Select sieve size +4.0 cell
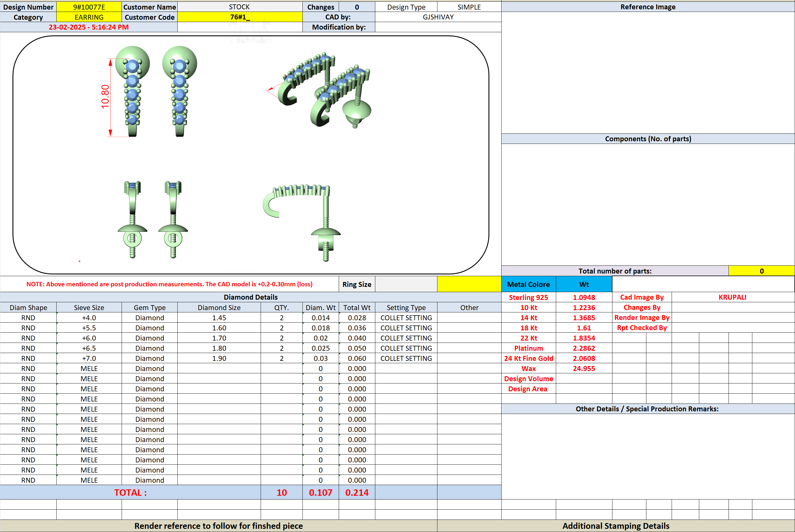Image resolution: width=795 pixels, height=532 pixels. 89,318
